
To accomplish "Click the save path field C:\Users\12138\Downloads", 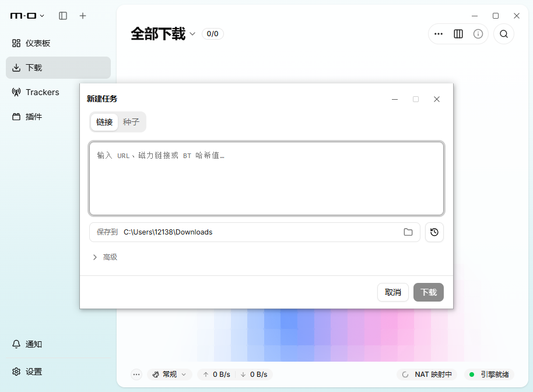I will [x=255, y=232].
